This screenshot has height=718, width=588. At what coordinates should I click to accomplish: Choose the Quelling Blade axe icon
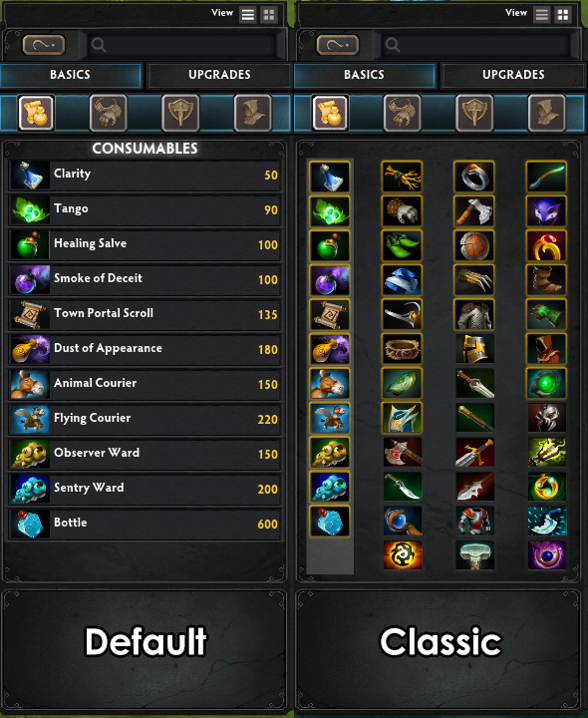pos(474,211)
